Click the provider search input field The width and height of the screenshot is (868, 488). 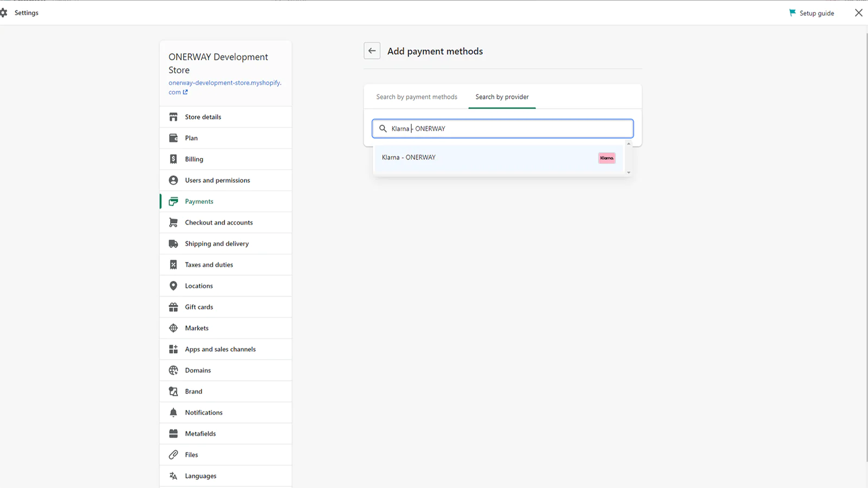502,129
